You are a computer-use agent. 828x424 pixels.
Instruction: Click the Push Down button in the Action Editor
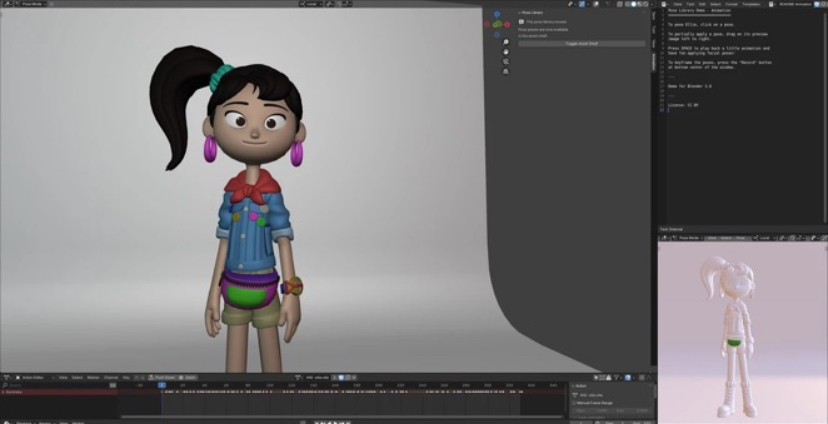[162, 378]
